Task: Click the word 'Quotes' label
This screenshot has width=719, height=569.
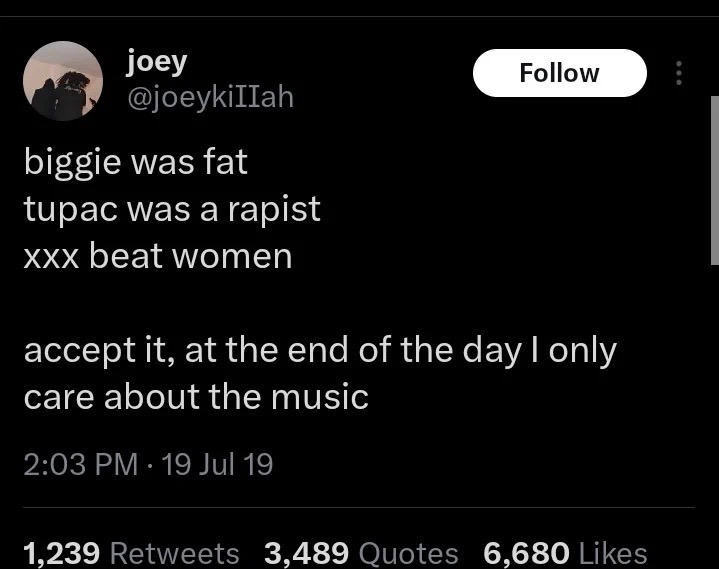Action: (409, 553)
